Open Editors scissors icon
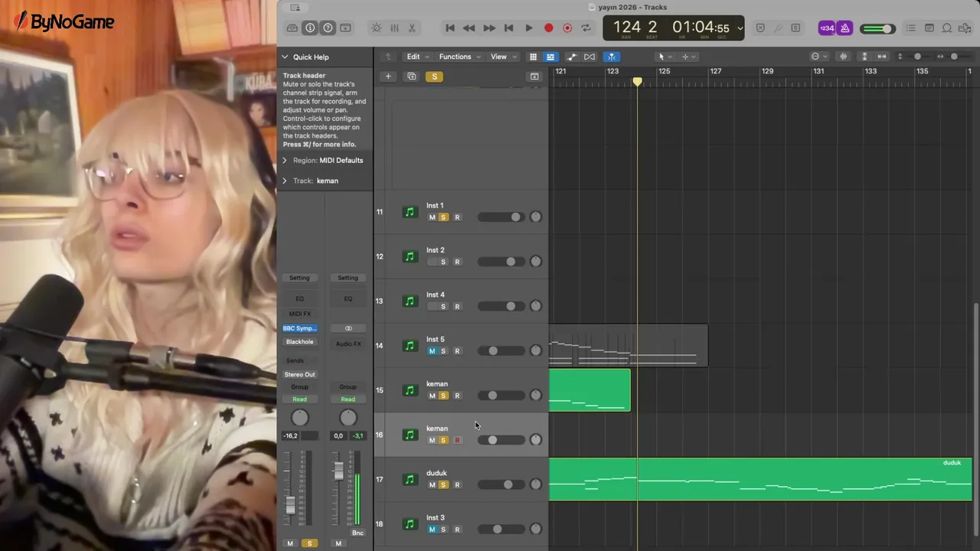 [x=412, y=28]
